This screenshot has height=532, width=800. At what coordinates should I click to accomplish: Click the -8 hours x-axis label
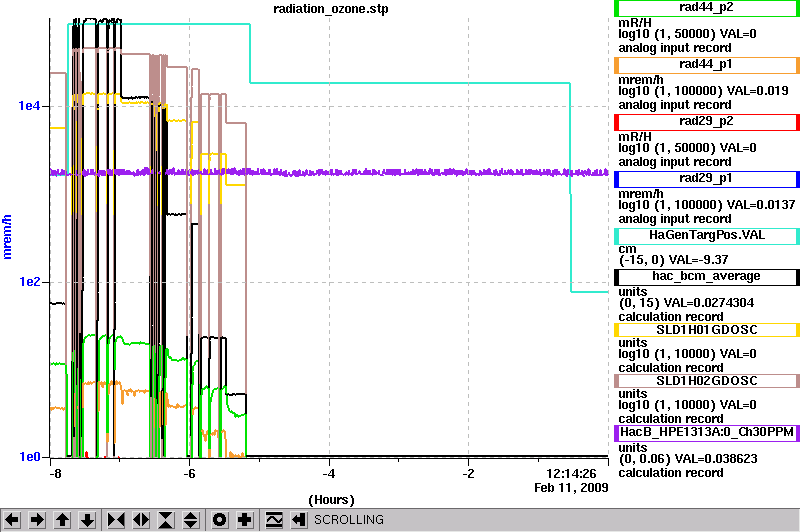55,474
